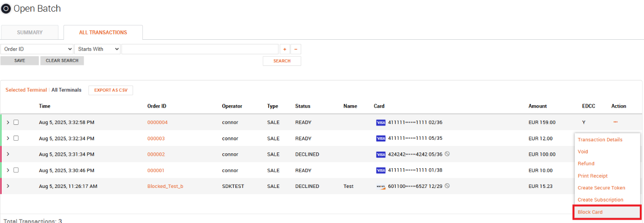Select the All Terminals filter link
644x223 pixels.
point(66,90)
